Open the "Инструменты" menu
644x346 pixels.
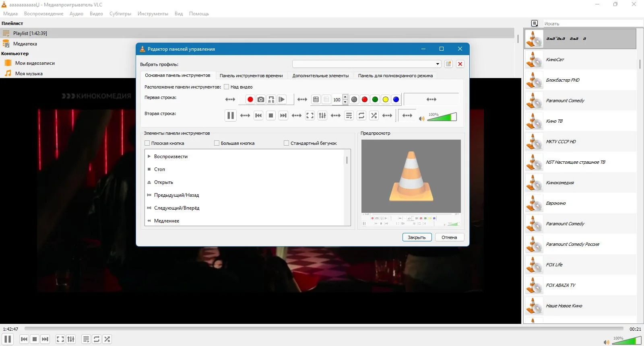click(x=153, y=14)
